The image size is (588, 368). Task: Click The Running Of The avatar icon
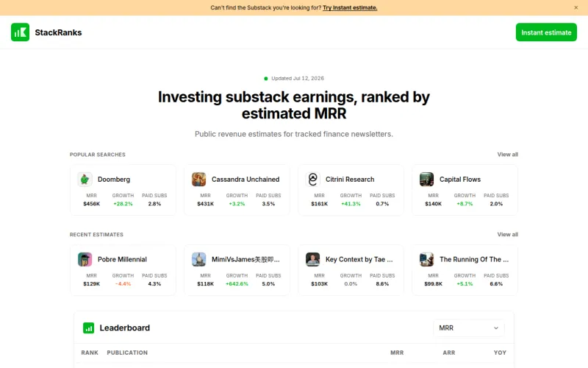pos(426,259)
